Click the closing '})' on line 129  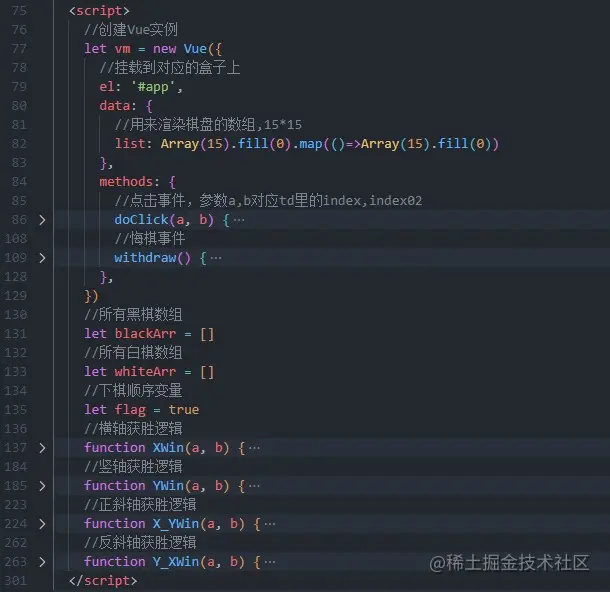point(91,296)
